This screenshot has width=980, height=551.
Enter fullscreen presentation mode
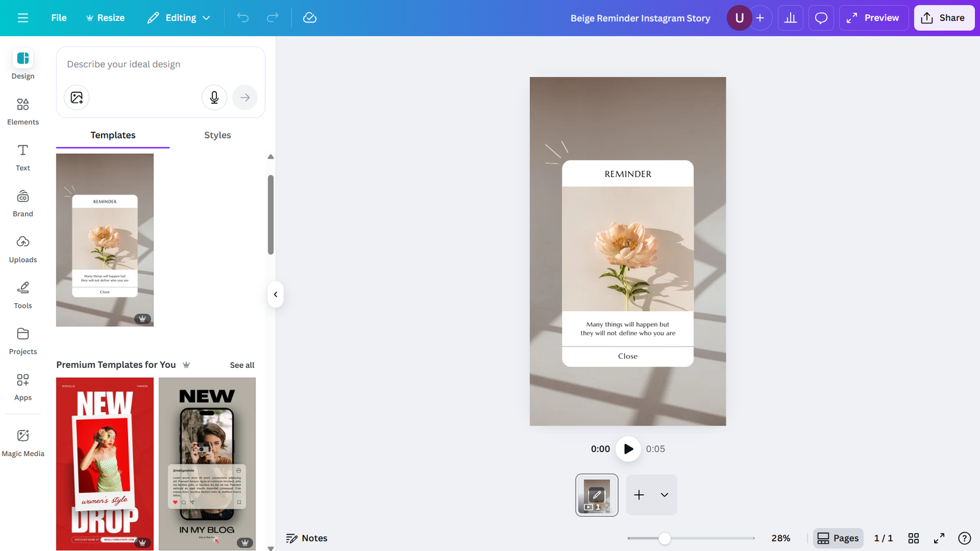[938, 538]
